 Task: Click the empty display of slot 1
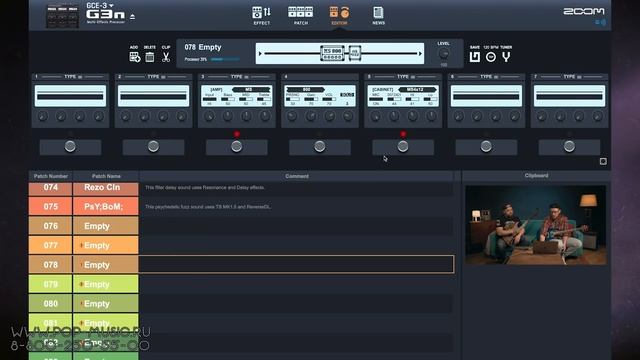pyautogui.click(x=70, y=96)
